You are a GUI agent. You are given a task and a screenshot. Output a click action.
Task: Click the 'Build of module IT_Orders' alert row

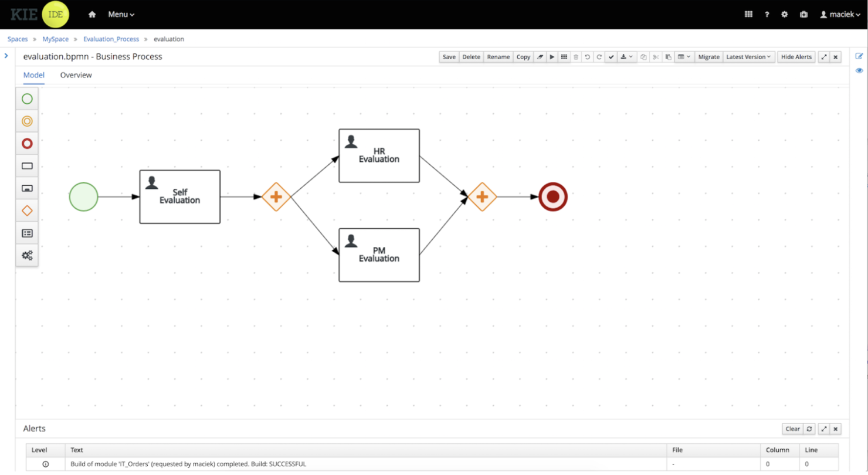click(432, 464)
